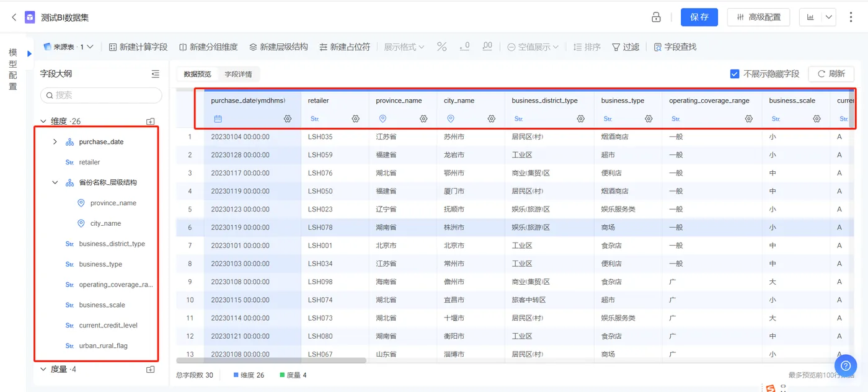Click geo type icon of city_name column
The image size is (868, 392).
tap(451, 118)
